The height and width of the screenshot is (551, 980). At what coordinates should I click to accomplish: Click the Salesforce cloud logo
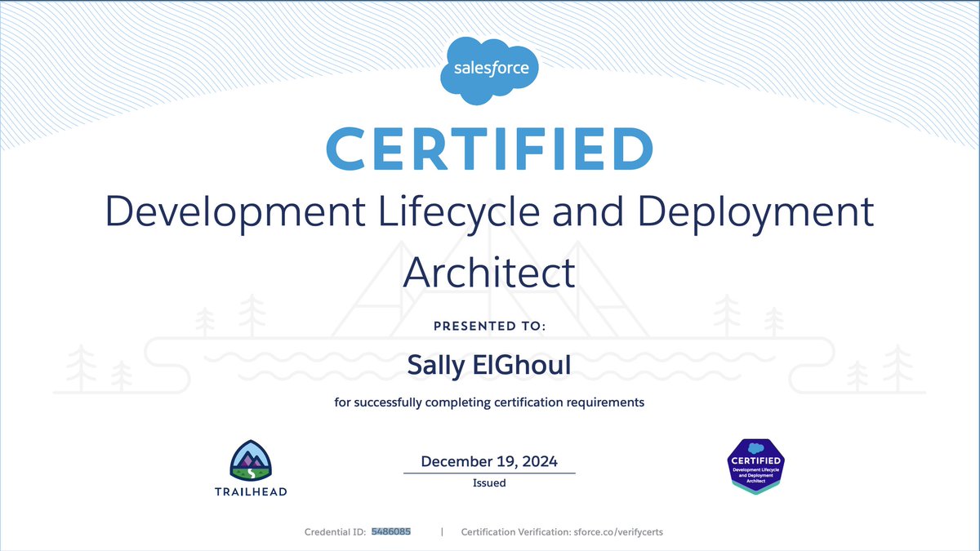tap(490, 70)
